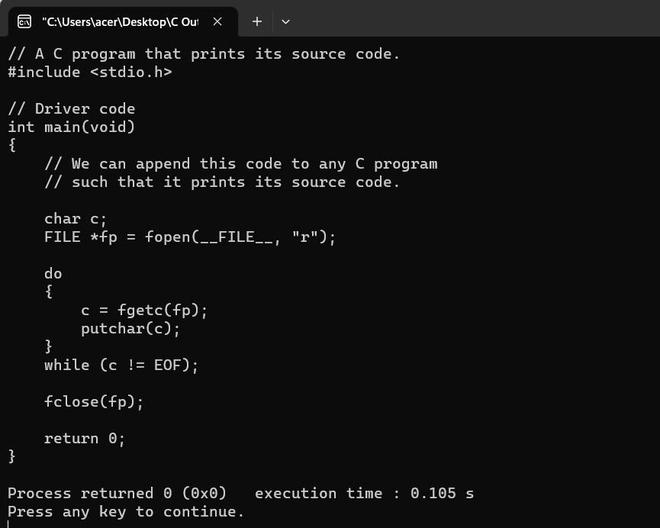Click the "return 0;" statement

(x=85, y=438)
